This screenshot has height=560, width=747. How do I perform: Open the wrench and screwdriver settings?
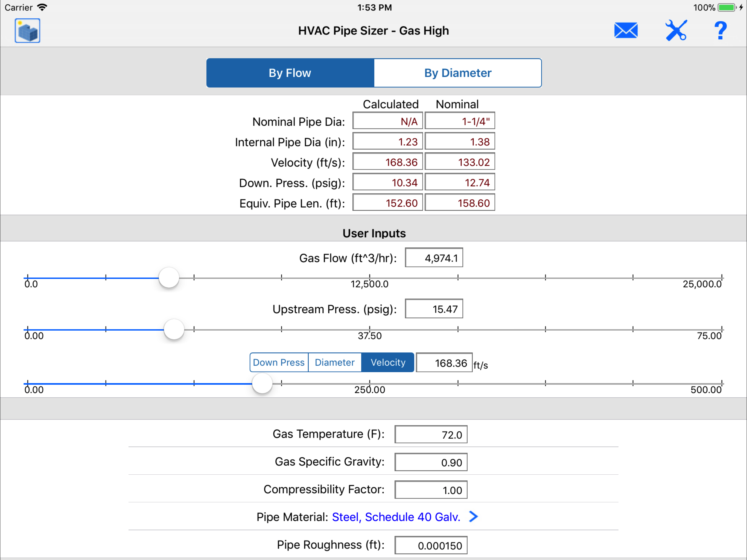pos(676,31)
